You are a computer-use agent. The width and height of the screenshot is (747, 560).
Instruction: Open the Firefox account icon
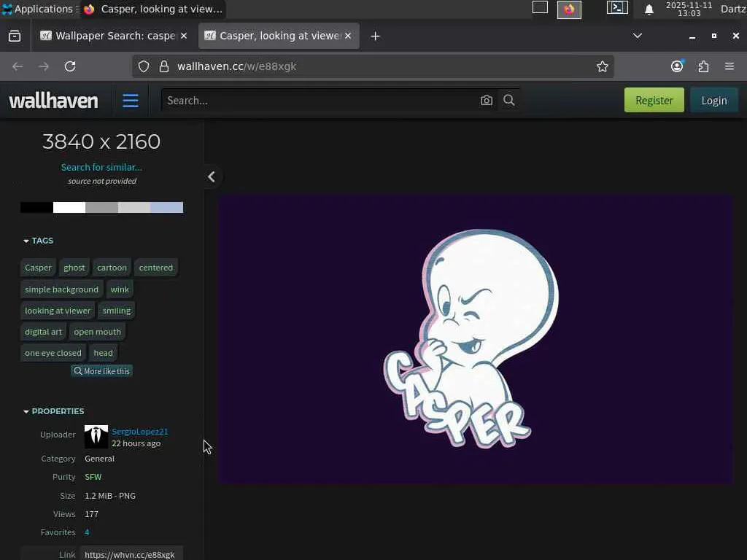click(x=677, y=66)
